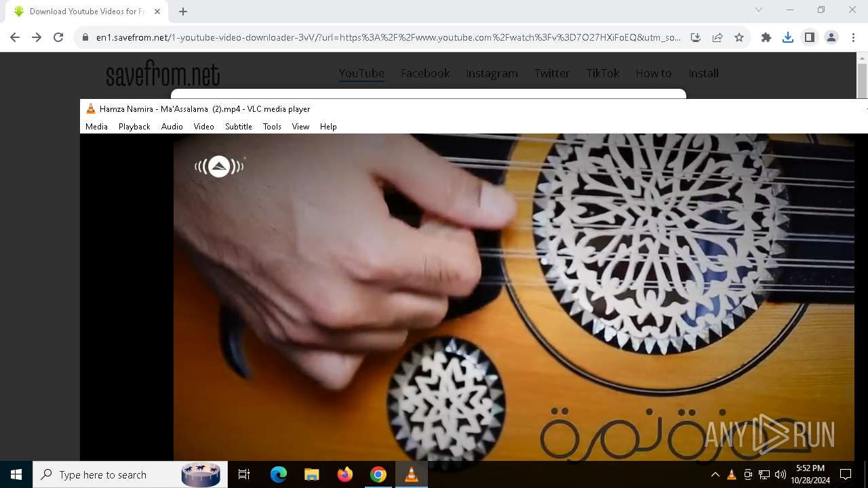Go back in Chrome browser
Viewport: 868px width, 488px height.
[x=15, y=38]
